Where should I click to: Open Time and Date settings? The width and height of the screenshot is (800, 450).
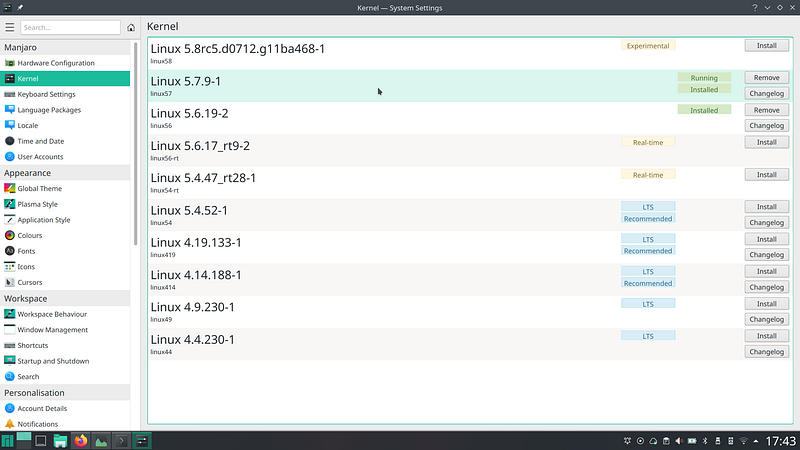point(65,141)
